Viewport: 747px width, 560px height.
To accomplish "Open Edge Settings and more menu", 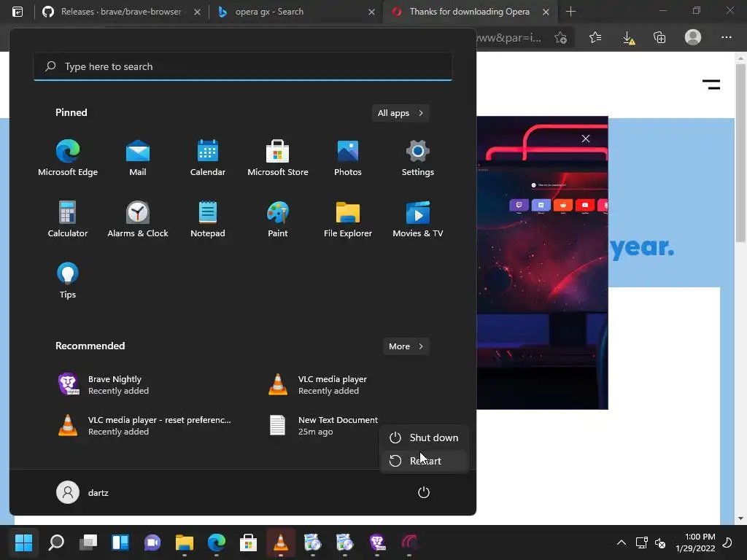I will click(727, 37).
